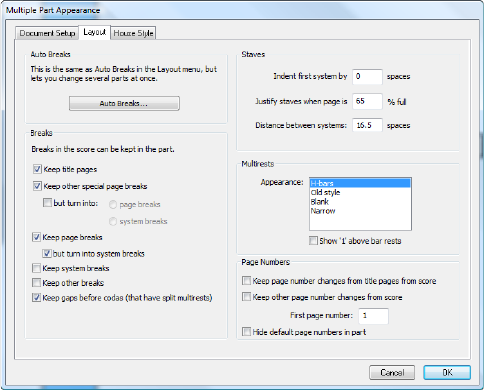This screenshot has height=390, width=484.
Task: Check the Keep other breaks box
Action: point(36,283)
